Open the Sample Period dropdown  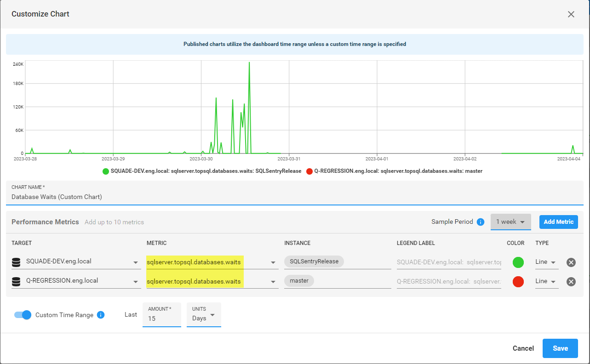(x=510, y=222)
